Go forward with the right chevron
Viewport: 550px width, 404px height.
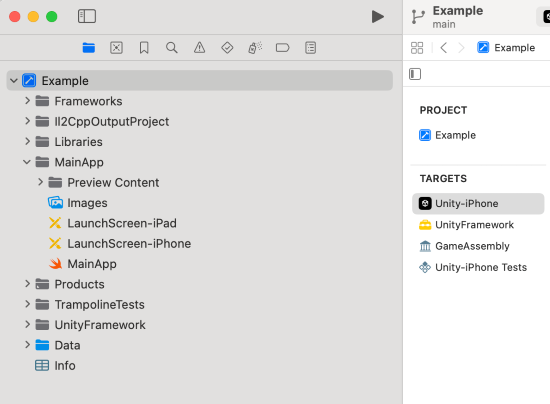[461, 48]
